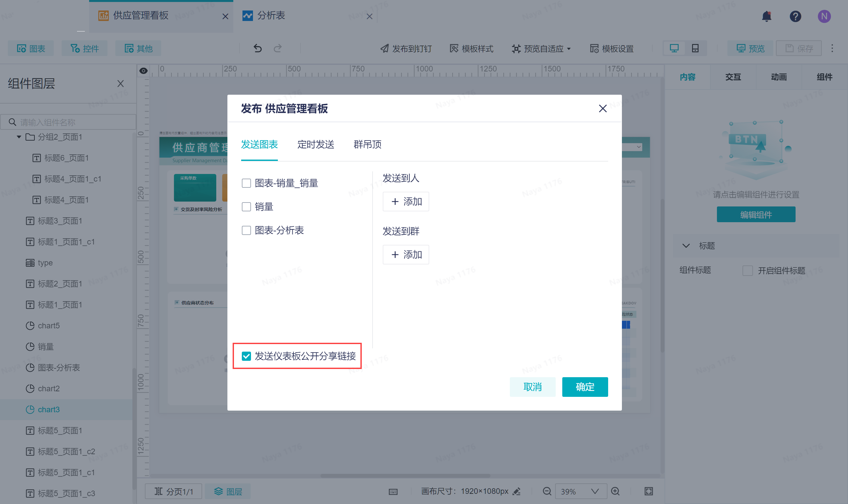Select chart2 in layer tree
The height and width of the screenshot is (504, 848).
click(x=66, y=389)
